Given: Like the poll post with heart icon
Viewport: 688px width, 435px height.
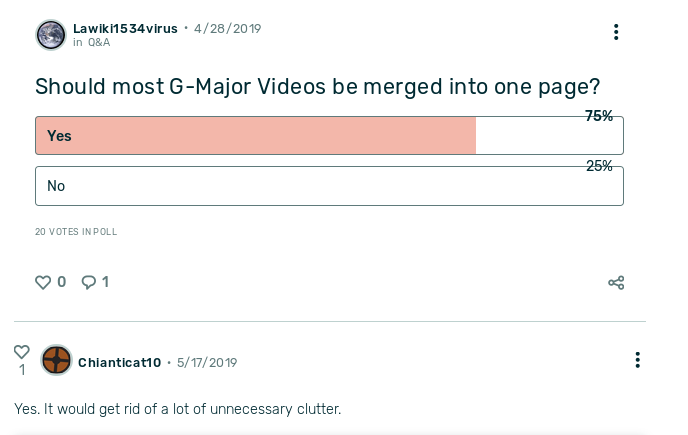Looking at the screenshot, I should tap(43, 283).
